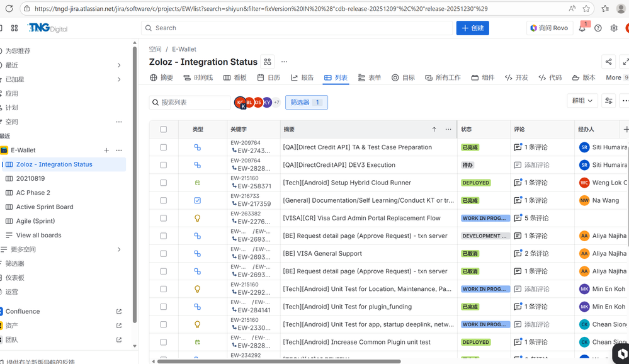
Task: Switch to the 看板 tab
Action: (235, 77)
